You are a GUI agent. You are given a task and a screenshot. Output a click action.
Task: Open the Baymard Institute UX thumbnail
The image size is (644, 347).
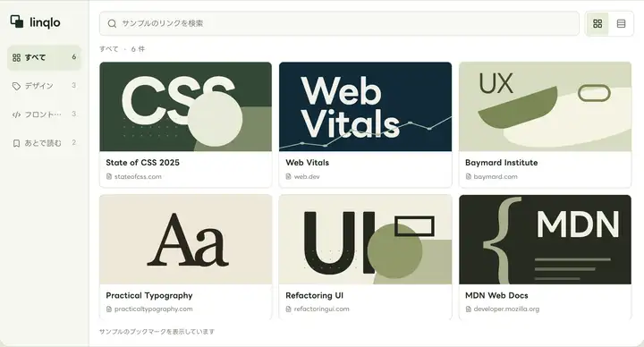(545, 106)
